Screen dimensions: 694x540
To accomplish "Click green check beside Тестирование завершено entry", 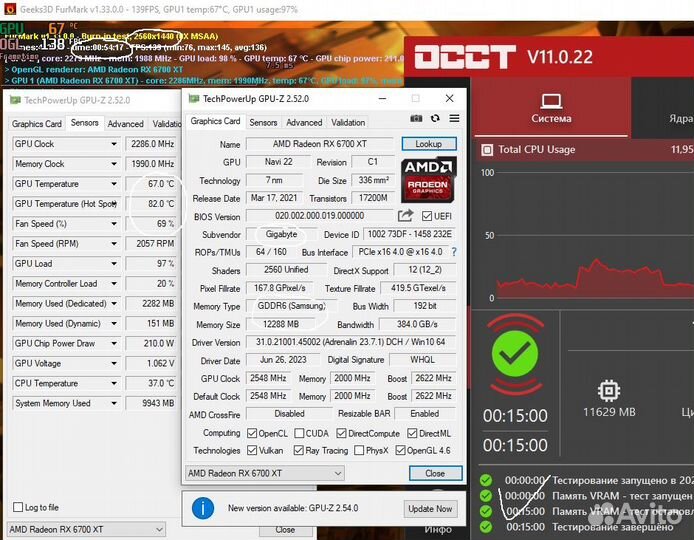I will (x=486, y=527).
